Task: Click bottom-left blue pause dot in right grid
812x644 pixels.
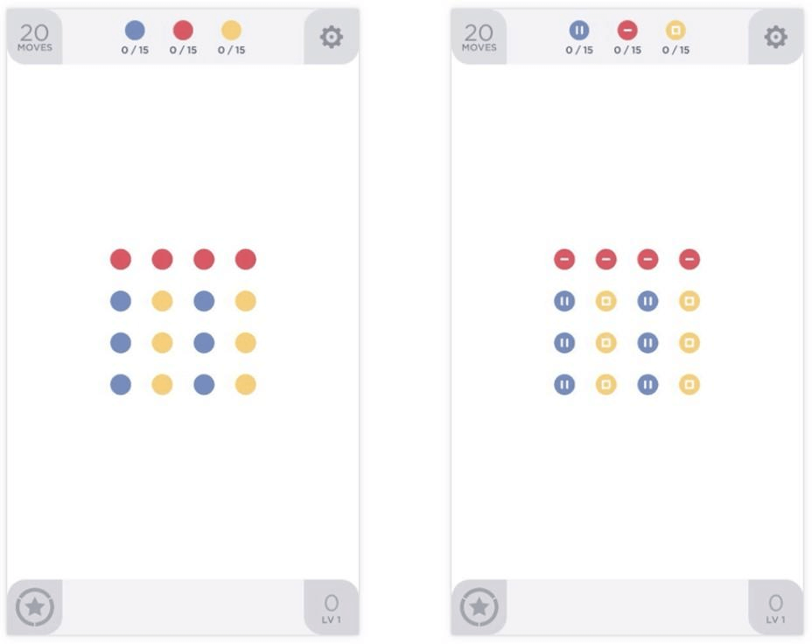Action: point(564,385)
